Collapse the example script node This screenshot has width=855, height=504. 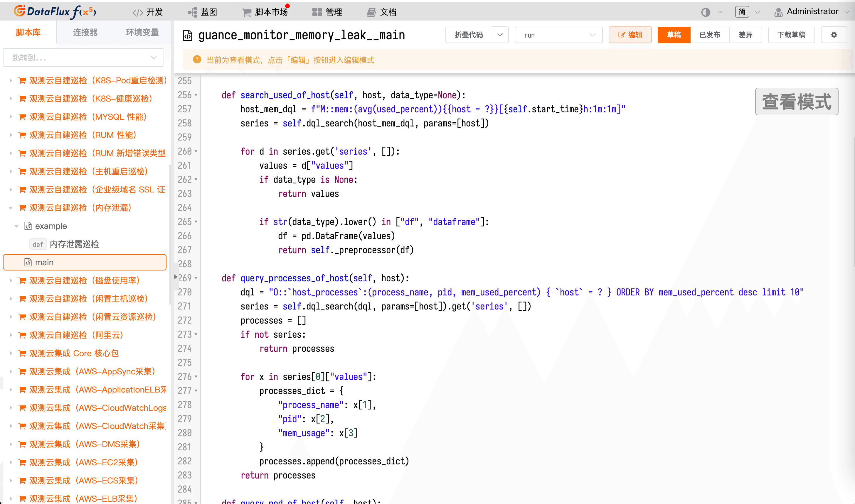(16, 226)
